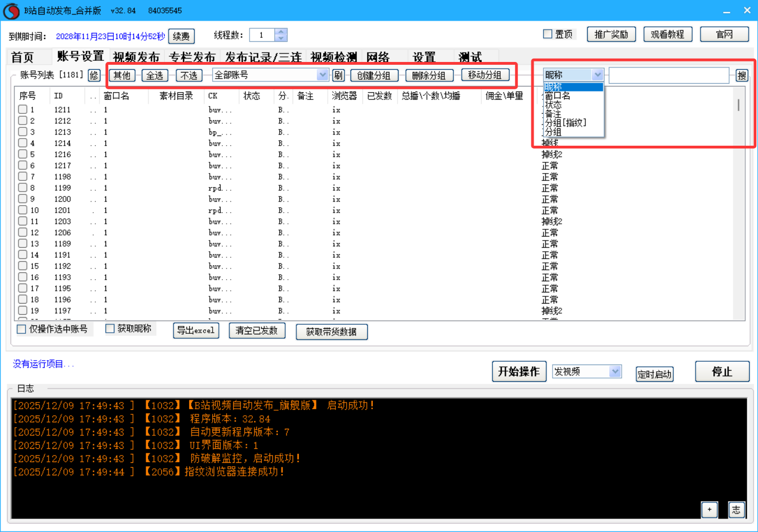Click the 志 button in log corner
Screen dimensions: 758x532
pyautogui.click(x=736, y=509)
